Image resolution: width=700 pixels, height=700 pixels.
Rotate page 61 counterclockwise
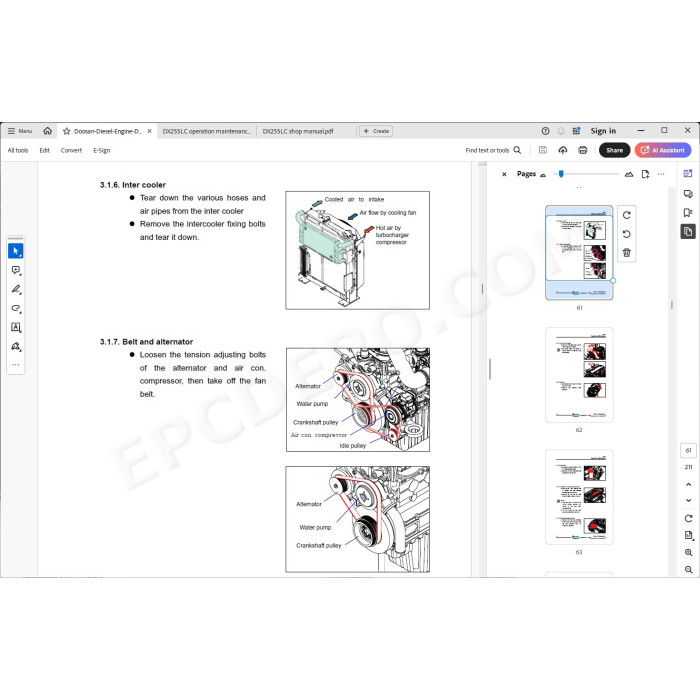pos(626,234)
